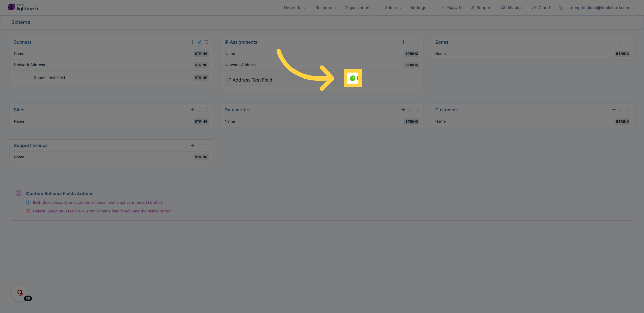The height and width of the screenshot is (313, 644).
Task: Add a custom field to Customers
Action: pyautogui.click(x=614, y=110)
